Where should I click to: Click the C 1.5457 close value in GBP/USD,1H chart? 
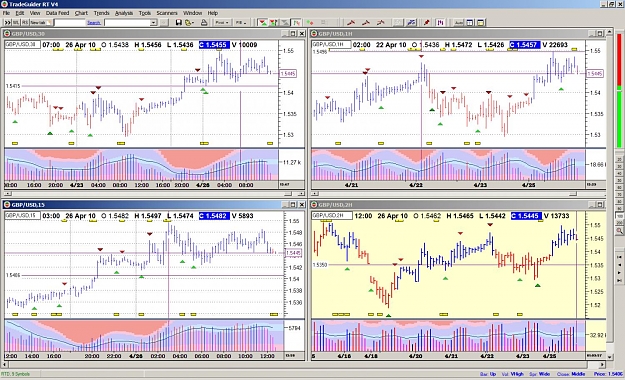click(525, 45)
